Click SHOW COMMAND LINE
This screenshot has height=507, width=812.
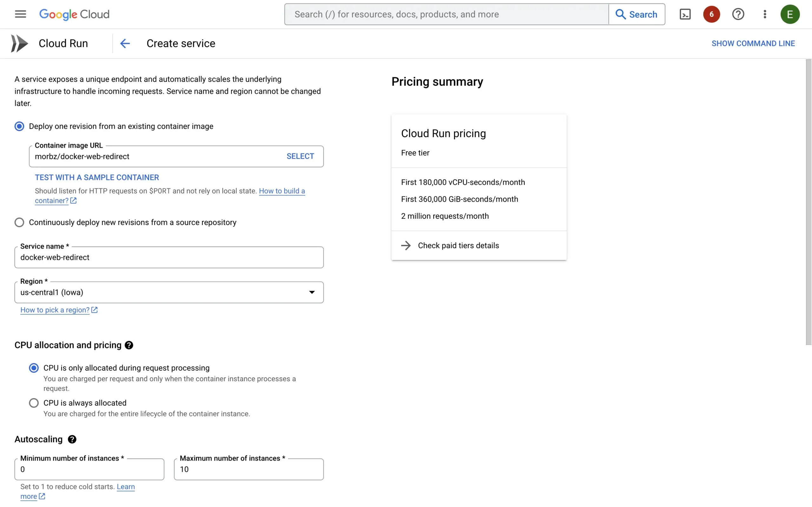[x=754, y=43]
